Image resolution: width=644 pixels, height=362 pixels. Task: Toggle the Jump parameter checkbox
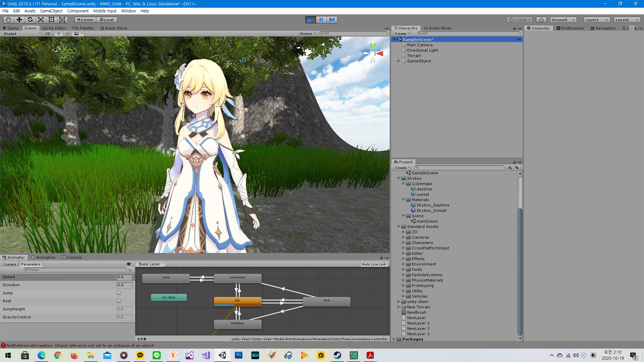[119, 293]
